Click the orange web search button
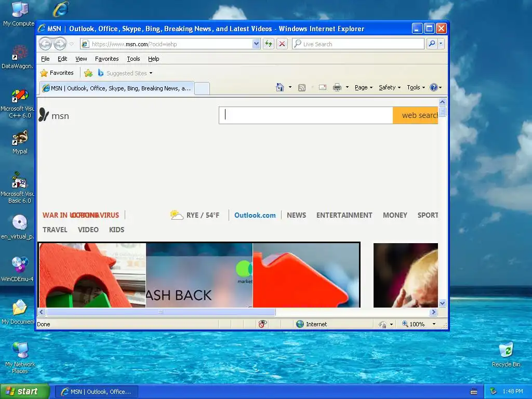The width and height of the screenshot is (532, 399). (x=415, y=115)
